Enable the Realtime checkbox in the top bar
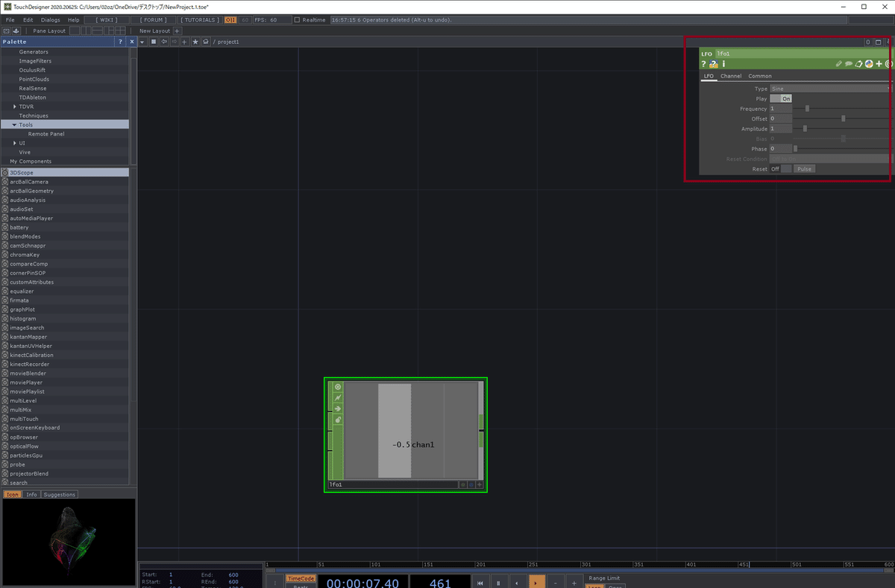Viewport: 895px width, 588px height. coord(297,20)
